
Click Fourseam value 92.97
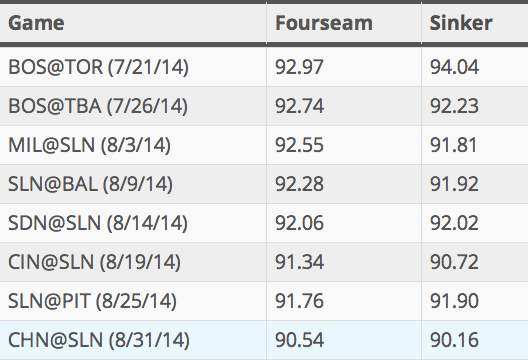coord(299,67)
